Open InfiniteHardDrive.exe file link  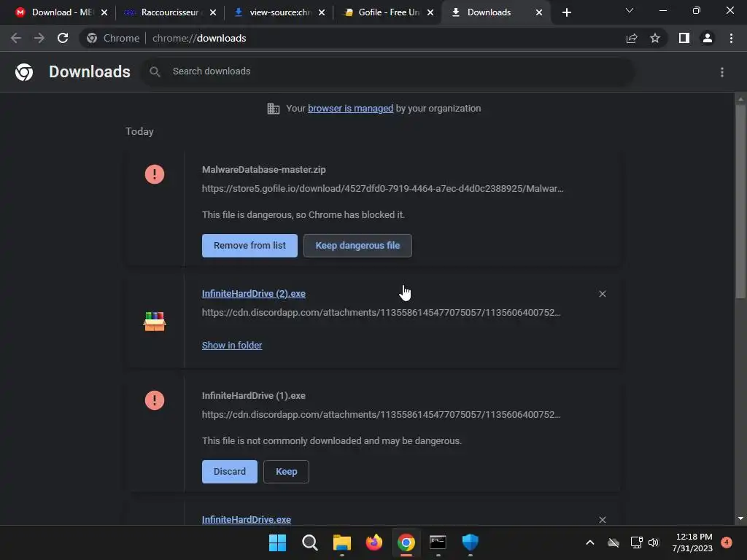(247, 519)
